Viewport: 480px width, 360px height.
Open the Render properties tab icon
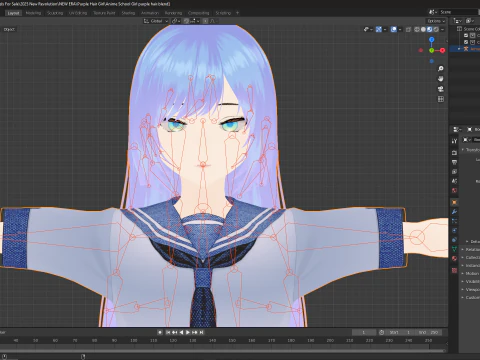[x=454, y=153]
